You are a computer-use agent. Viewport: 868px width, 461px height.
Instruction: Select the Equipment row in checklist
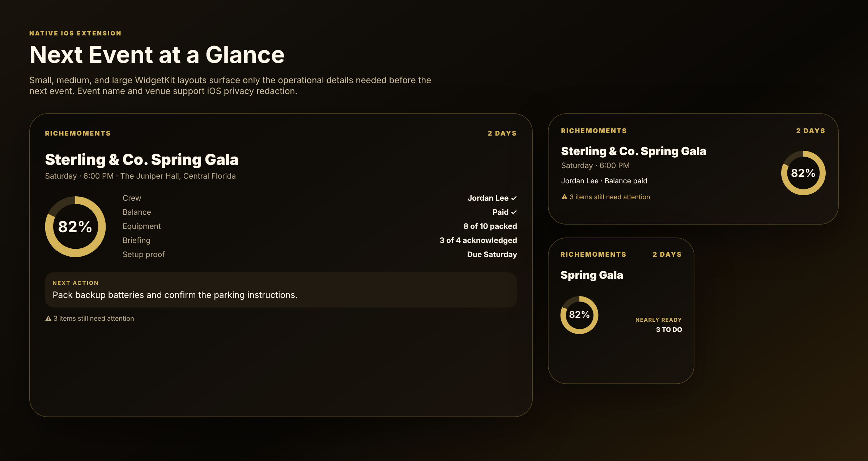[x=320, y=226]
